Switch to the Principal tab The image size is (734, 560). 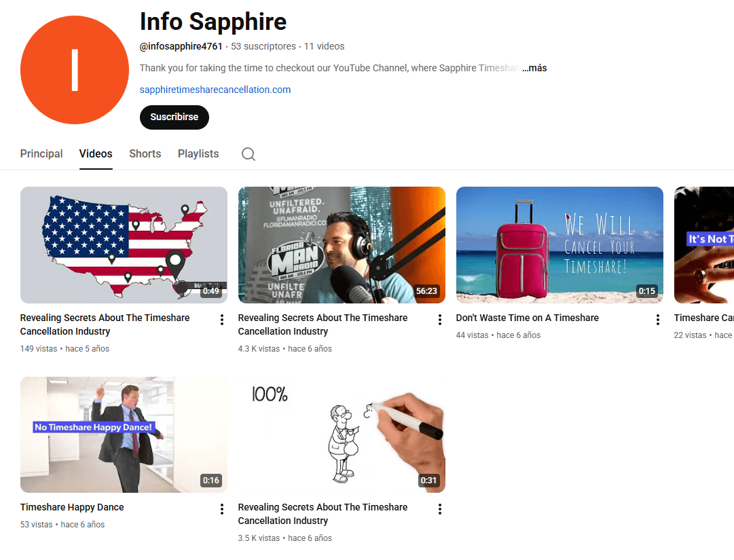click(x=41, y=154)
